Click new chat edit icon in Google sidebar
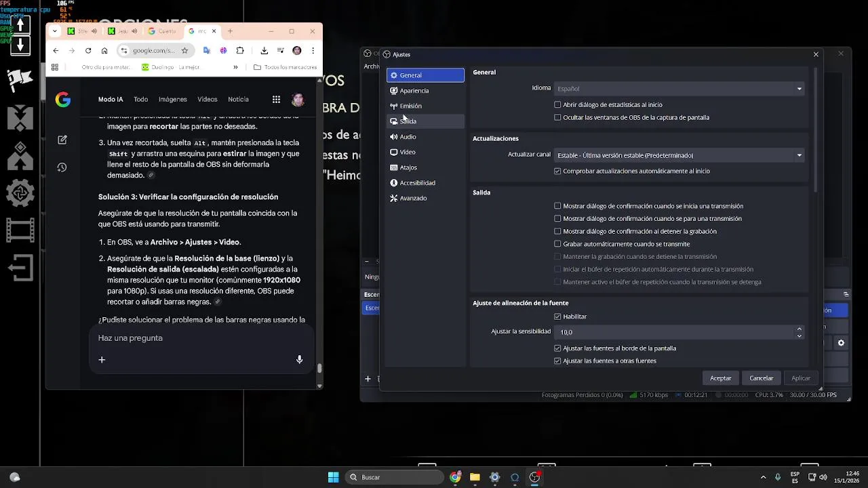Screen dimensions: 868x488 click(x=62, y=140)
